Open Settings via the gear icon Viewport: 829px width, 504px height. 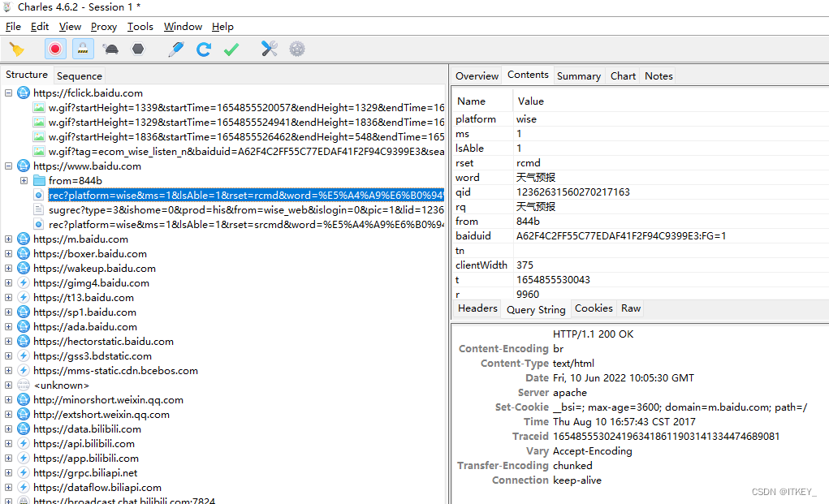(x=297, y=50)
